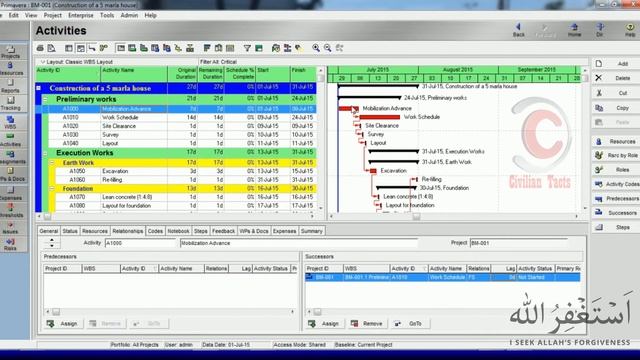Click Add in the command bar
The width and height of the screenshot is (640, 360).
(616, 64)
